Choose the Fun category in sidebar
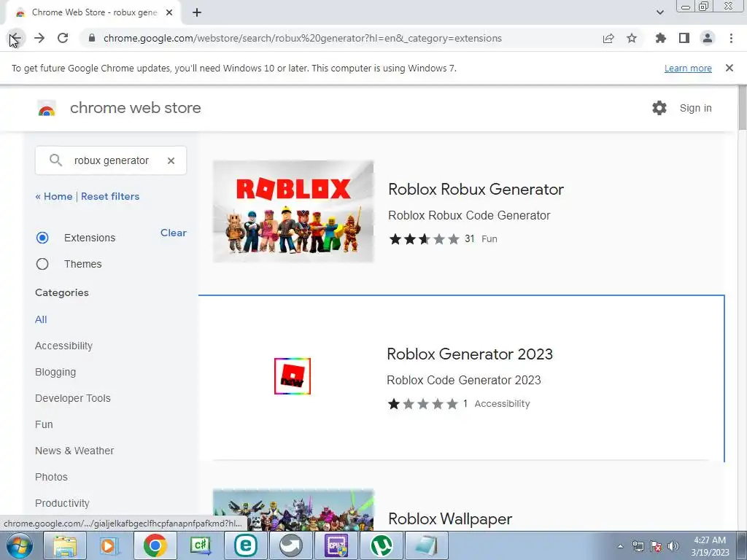This screenshot has height=560, width=747. 44,424
